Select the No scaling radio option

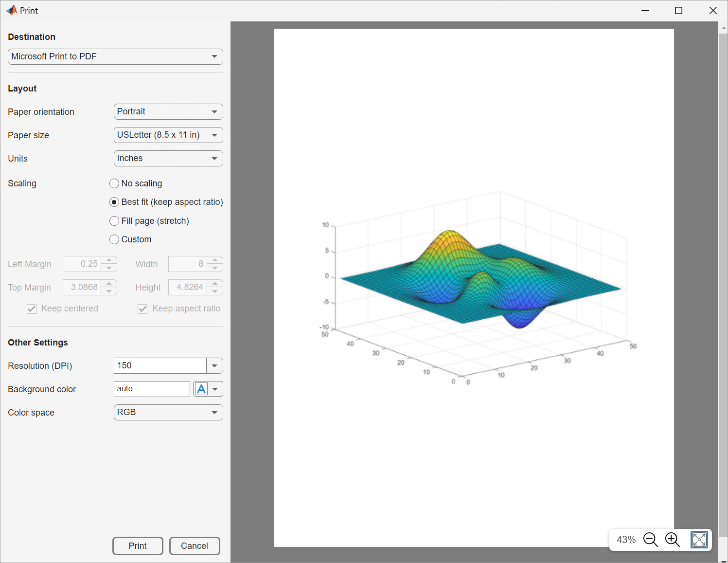click(114, 183)
